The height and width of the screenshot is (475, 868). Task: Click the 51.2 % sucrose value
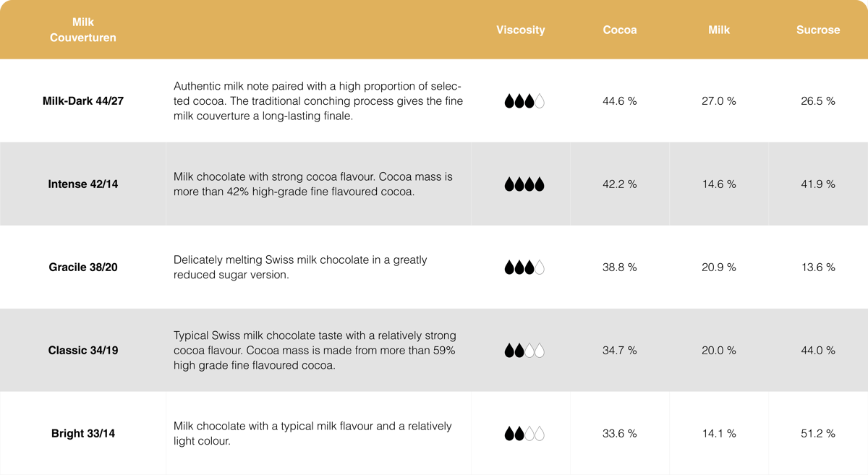coord(818,434)
